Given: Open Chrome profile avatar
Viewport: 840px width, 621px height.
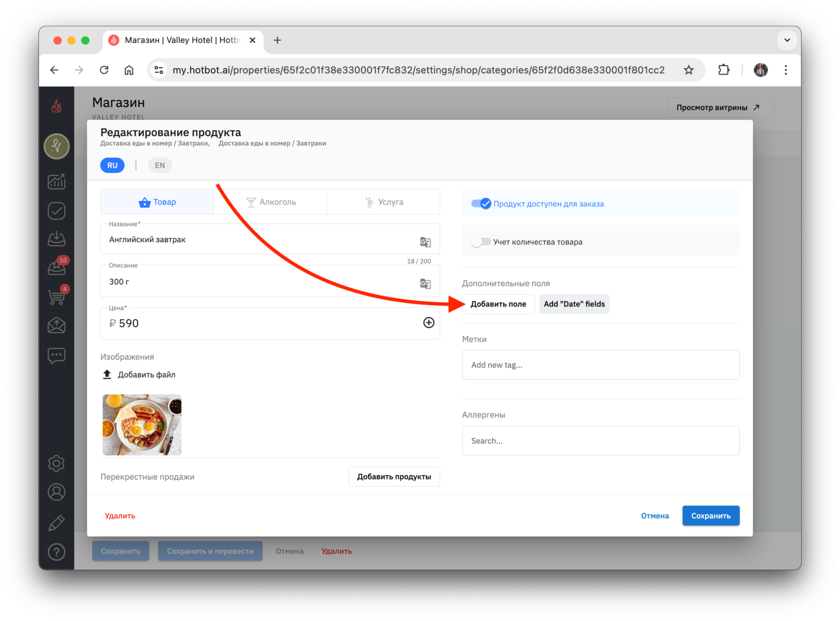Looking at the screenshot, I should click(x=760, y=70).
